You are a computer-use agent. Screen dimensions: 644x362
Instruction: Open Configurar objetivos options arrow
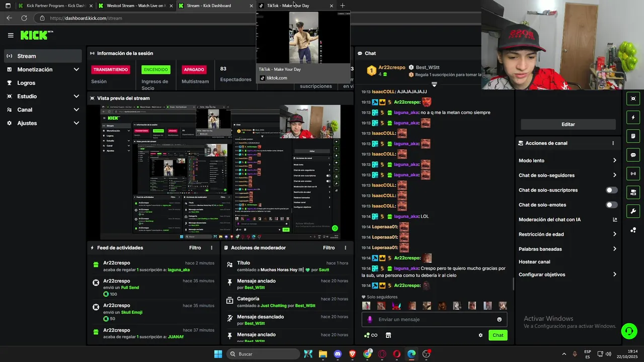614,275
